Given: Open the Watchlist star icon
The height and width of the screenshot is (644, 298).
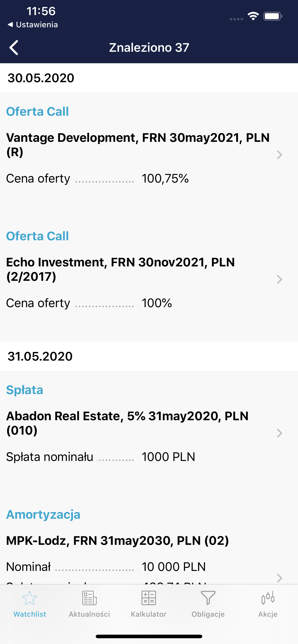Looking at the screenshot, I should (30, 598).
